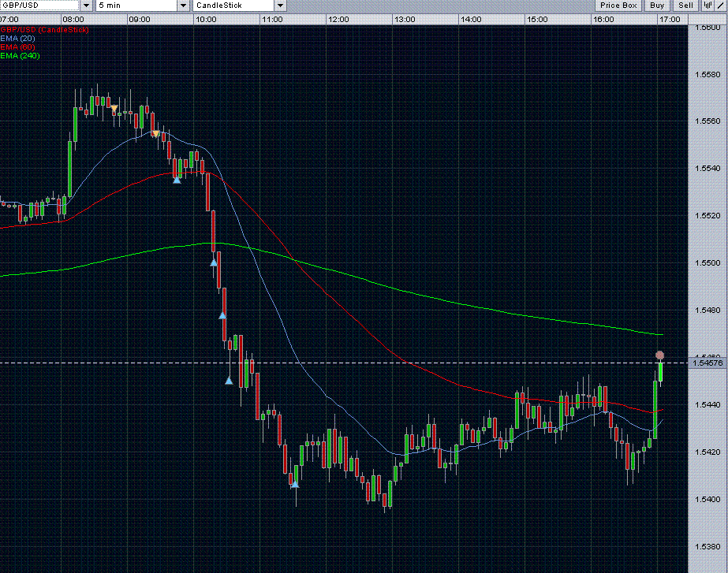This screenshot has height=573, width=728.
Task: Select the EMA (240) legend label
Action: tap(19, 56)
